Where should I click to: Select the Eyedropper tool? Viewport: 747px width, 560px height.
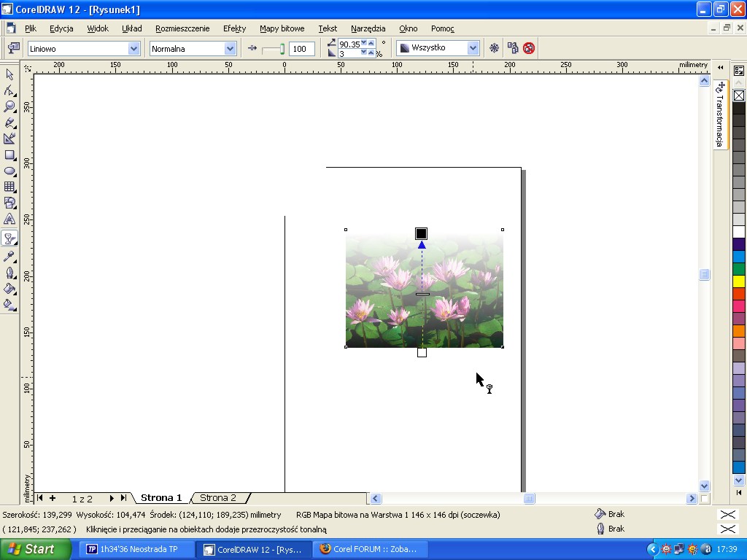pyautogui.click(x=9, y=256)
